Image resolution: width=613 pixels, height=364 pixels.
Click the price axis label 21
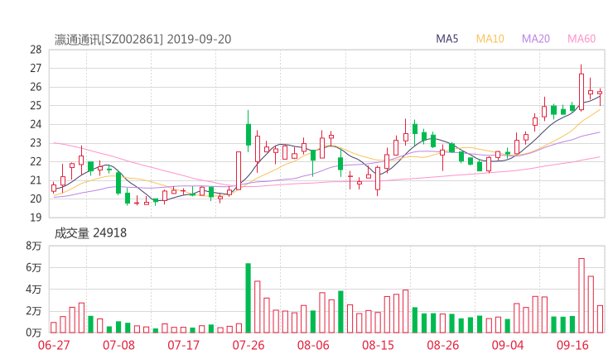[x=36, y=180]
